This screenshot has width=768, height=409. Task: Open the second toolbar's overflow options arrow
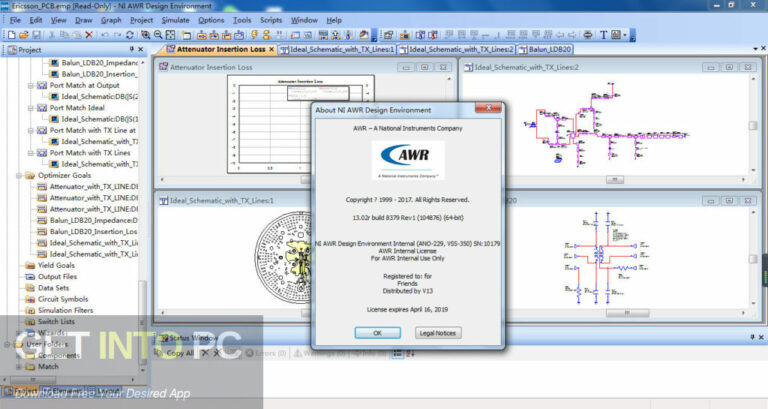(x=632, y=36)
